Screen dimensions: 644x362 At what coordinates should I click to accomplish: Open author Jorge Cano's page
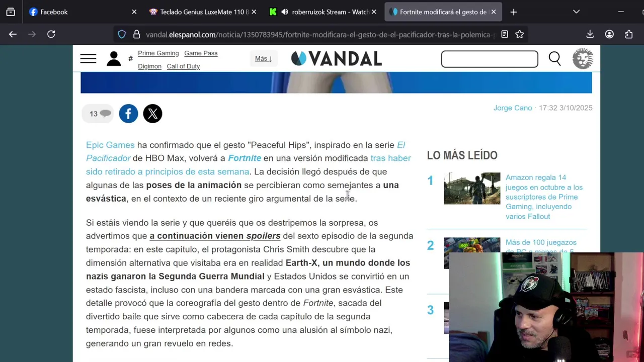pyautogui.click(x=512, y=108)
